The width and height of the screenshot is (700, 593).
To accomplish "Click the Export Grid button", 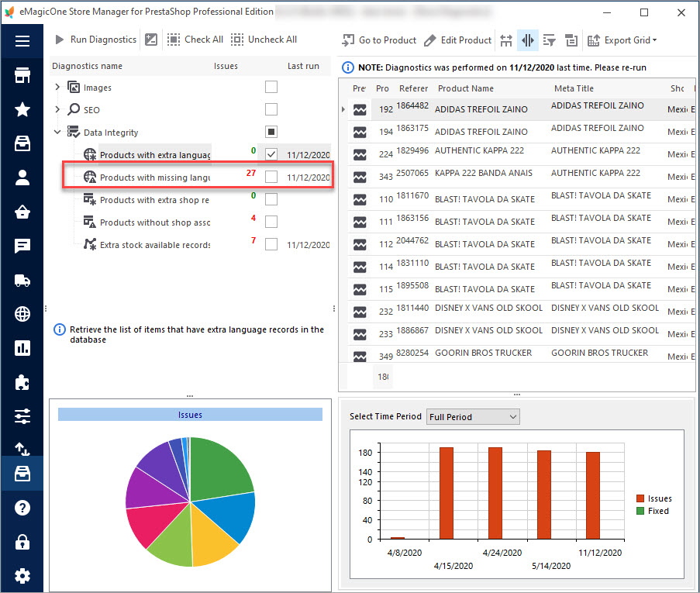I will click(621, 40).
